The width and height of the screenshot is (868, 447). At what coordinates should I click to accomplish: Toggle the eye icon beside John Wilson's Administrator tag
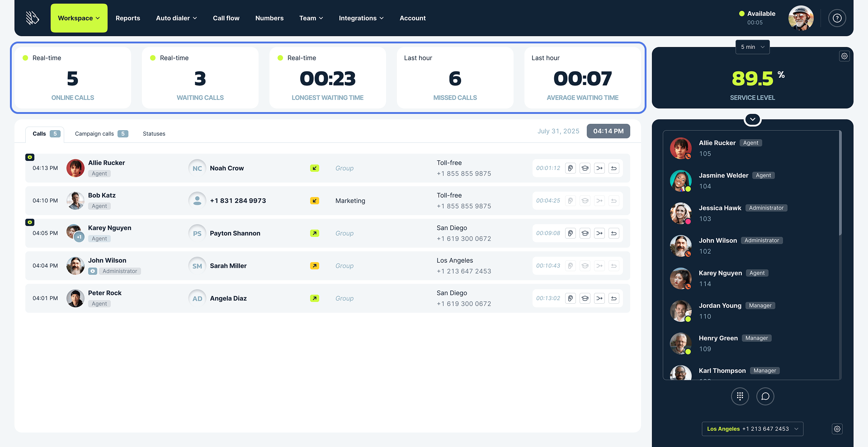coord(93,271)
